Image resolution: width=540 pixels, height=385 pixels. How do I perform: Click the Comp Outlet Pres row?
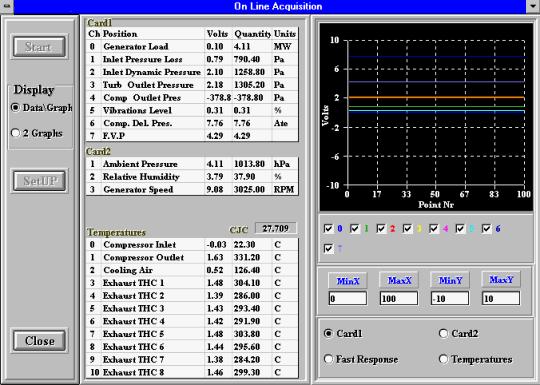(x=192, y=97)
